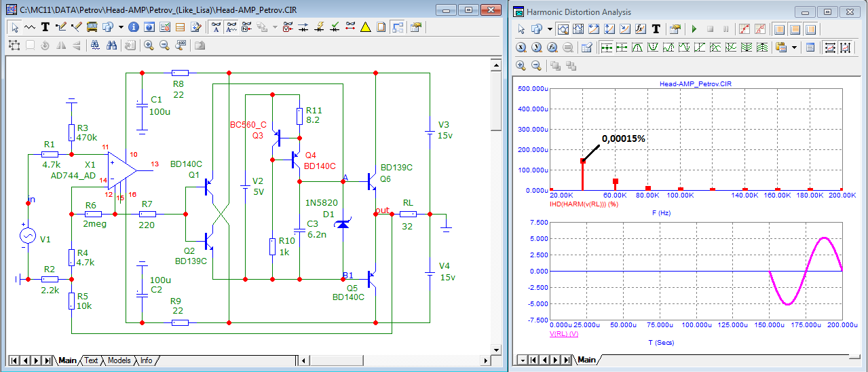Click the V(RL) (V) waveform label
The width and height of the screenshot is (868, 372).
[x=563, y=335]
